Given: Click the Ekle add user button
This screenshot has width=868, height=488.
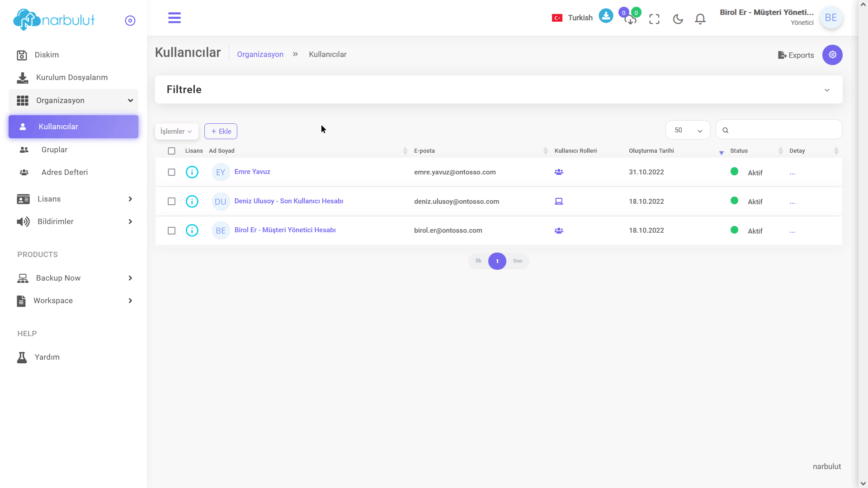Looking at the screenshot, I should point(221,131).
